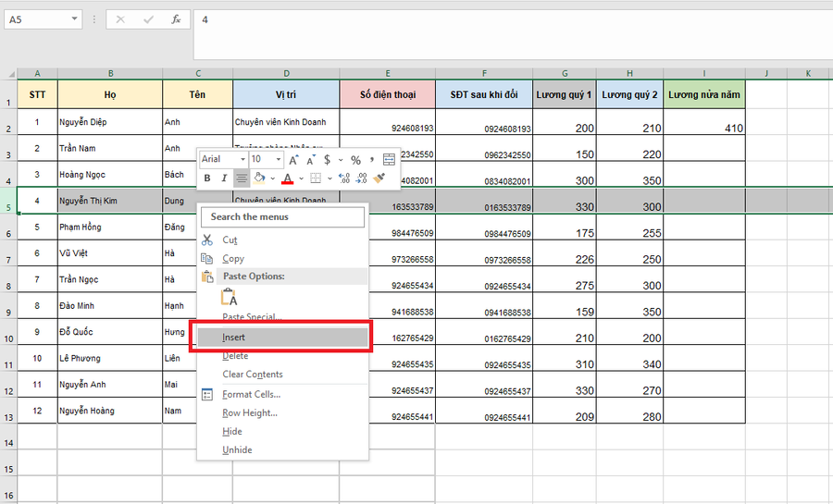Choose Unhide from the context menu

[x=282, y=449]
